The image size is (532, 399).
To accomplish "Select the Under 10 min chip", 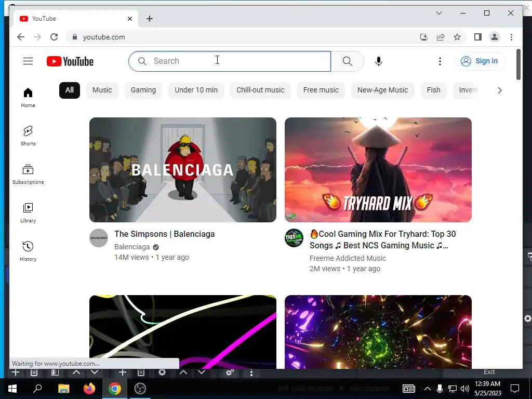I will 196,90.
